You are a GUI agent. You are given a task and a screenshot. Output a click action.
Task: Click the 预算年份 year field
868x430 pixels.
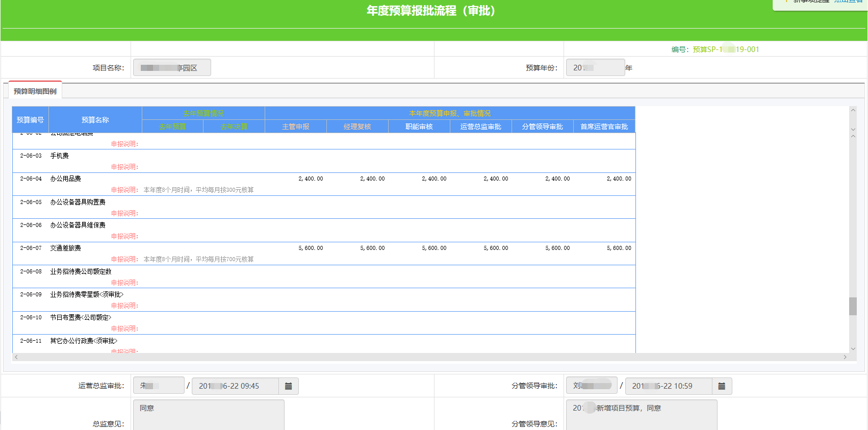(x=595, y=68)
